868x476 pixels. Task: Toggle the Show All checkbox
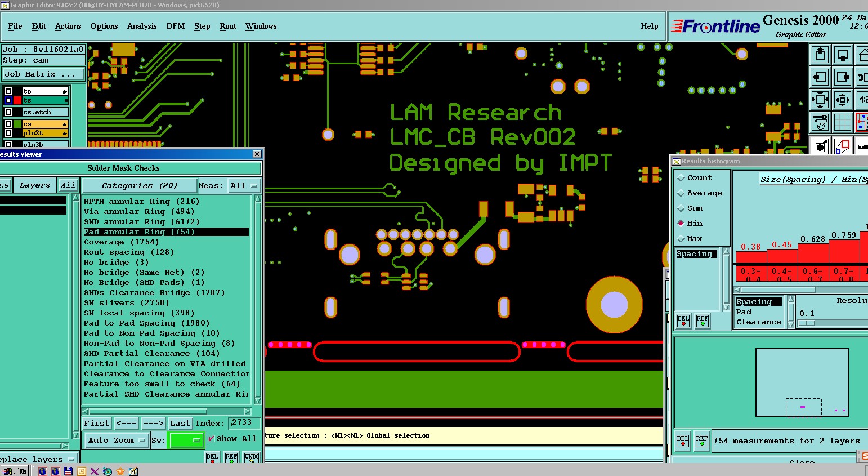click(211, 438)
